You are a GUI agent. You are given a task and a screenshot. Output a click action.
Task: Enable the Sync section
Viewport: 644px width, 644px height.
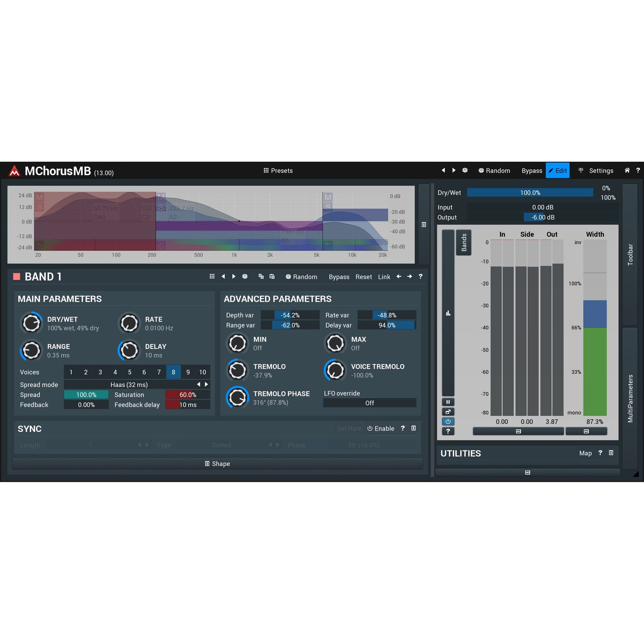pyautogui.click(x=381, y=428)
